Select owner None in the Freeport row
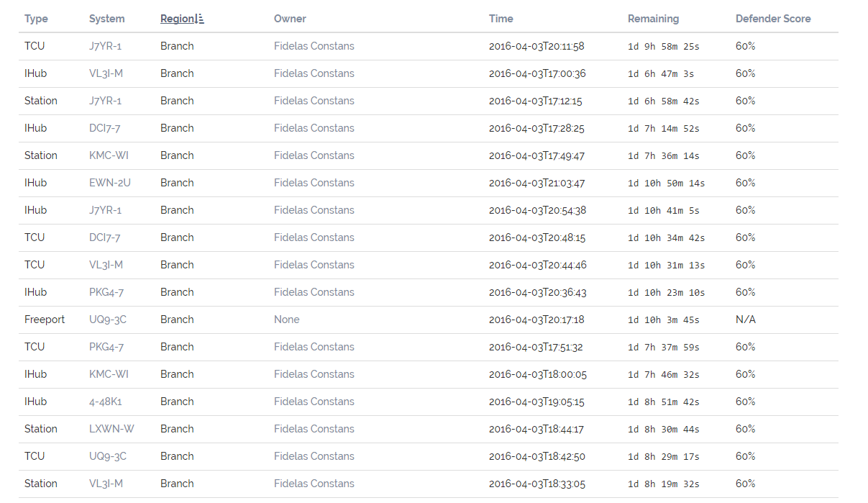Image resolution: width=868 pixels, height=503 pixels. tap(287, 320)
